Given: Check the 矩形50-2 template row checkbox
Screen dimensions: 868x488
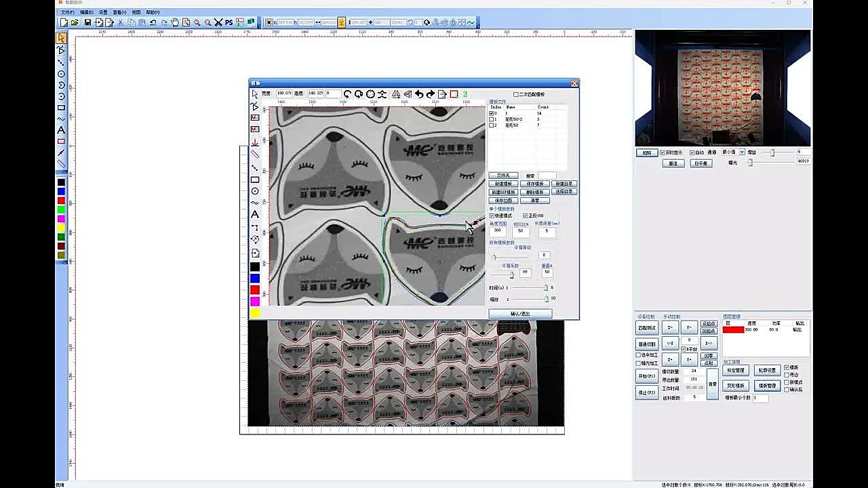Looking at the screenshot, I should point(492,119).
